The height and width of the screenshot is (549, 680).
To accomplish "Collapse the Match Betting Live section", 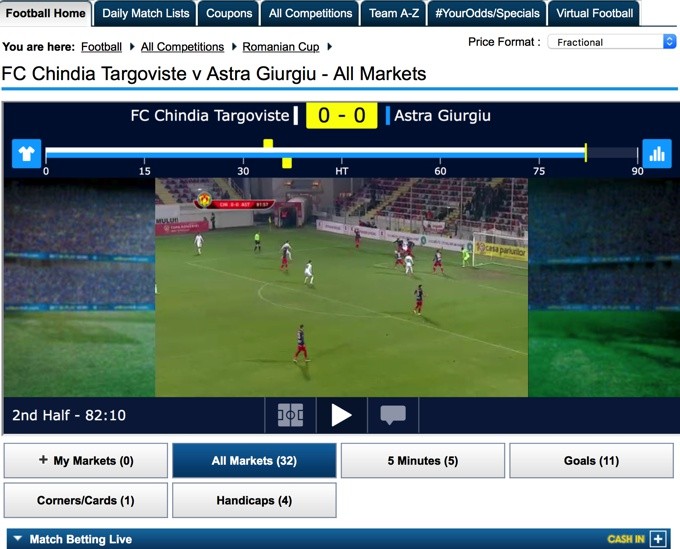I will (18, 539).
